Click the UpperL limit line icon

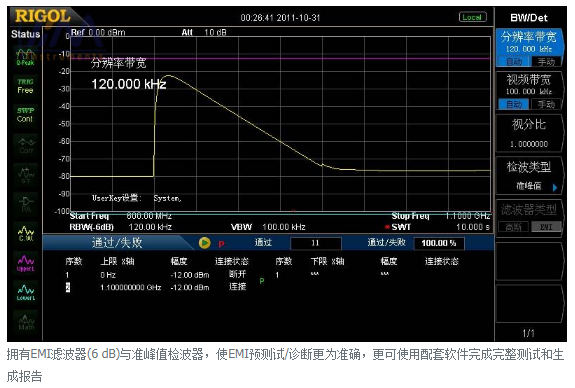pos(26,263)
